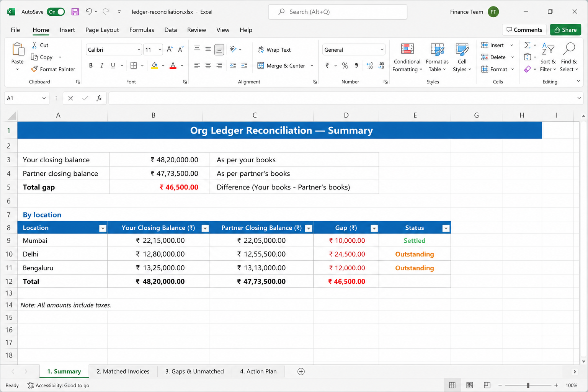Click the Paste clipboard icon
This screenshot has width=588, height=392.
[18, 50]
